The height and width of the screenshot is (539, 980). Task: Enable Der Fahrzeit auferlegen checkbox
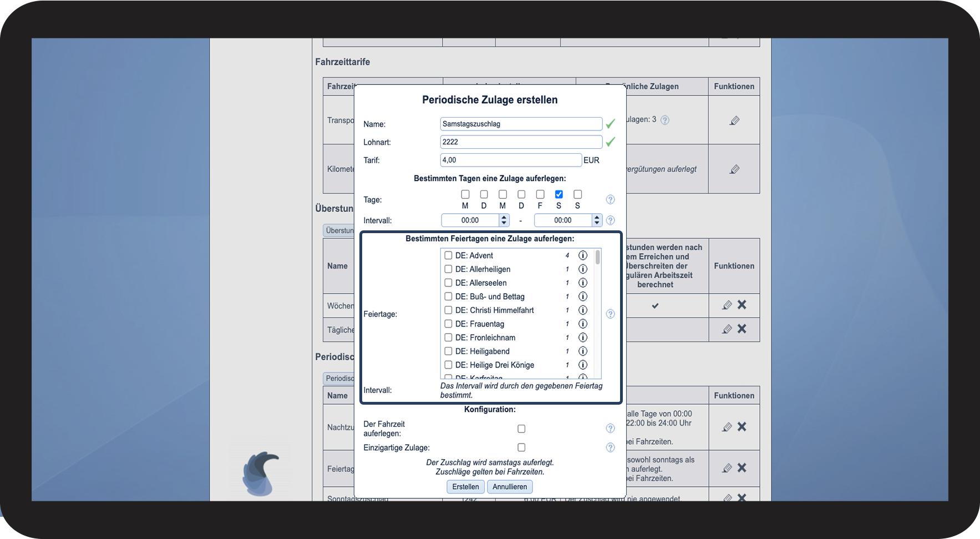[x=521, y=429]
